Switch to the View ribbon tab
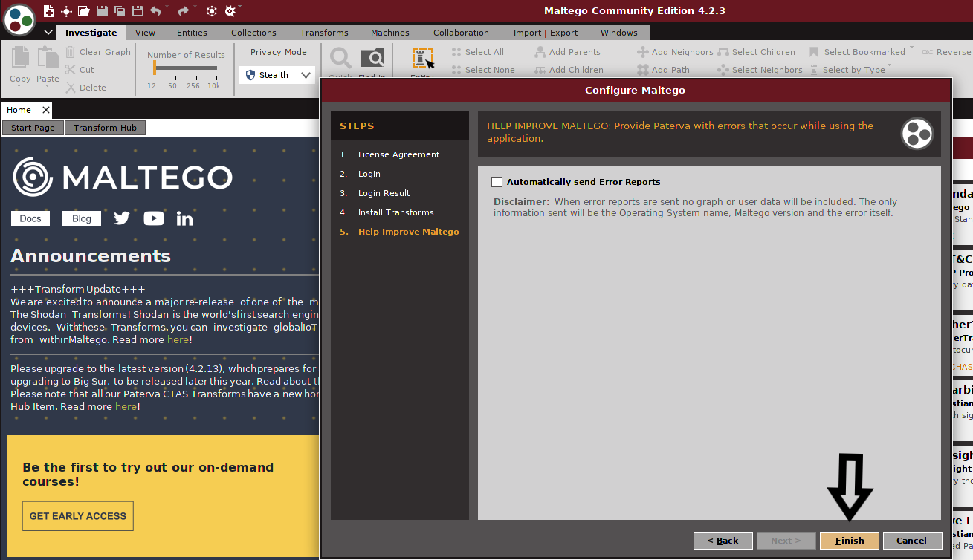973x560 pixels. (146, 33)
